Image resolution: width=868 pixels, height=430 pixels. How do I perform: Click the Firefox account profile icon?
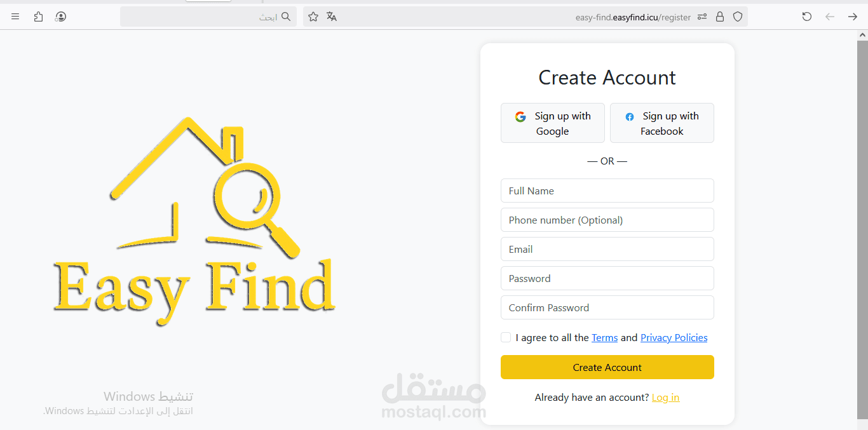point(60,17)
